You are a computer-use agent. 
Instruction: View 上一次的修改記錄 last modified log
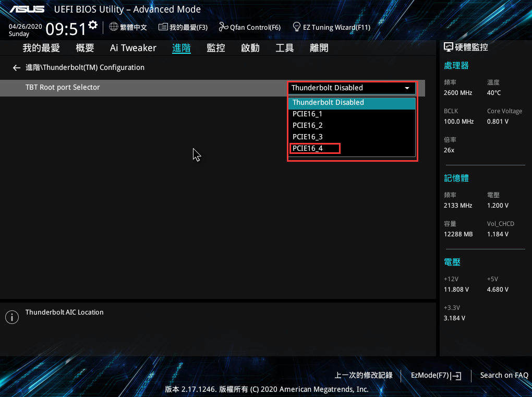pyautogui.click(x=363, y=376)
